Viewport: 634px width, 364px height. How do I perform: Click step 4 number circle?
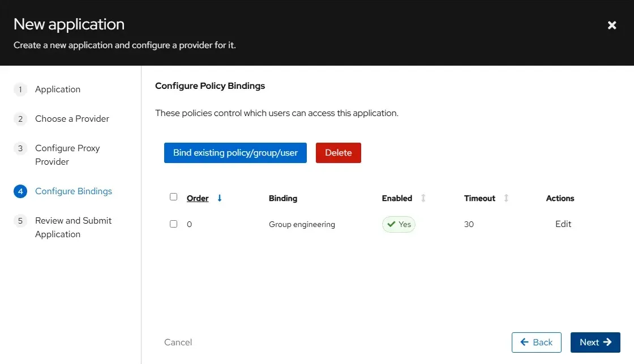pyautogui.click(x=20, y=191)
